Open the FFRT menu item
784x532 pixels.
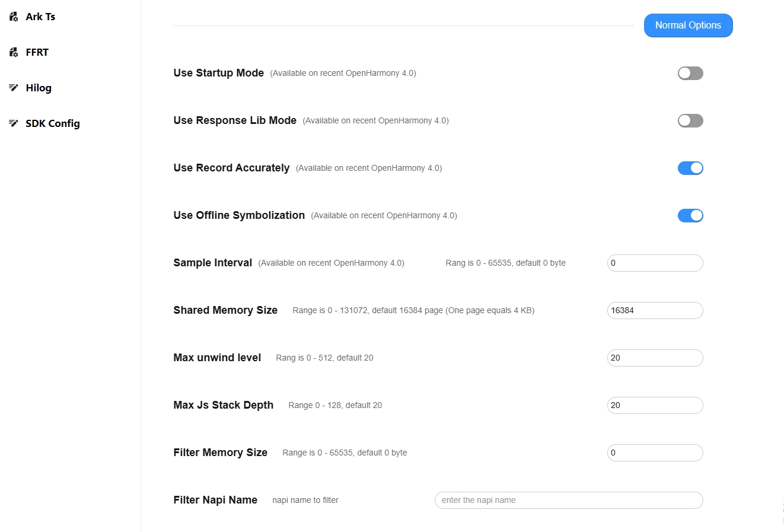(x=37, y=52)
